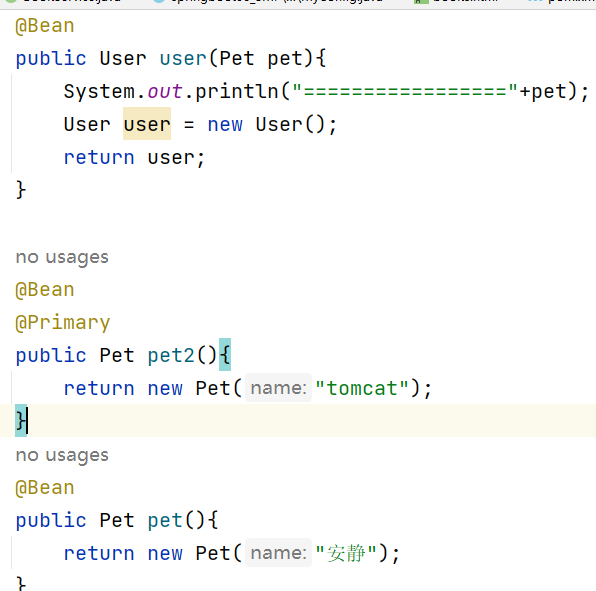The height and width of the screenshot is (591, 596).
Task: Click the "User" type before the highlighted variable
Action: point(87,125)
